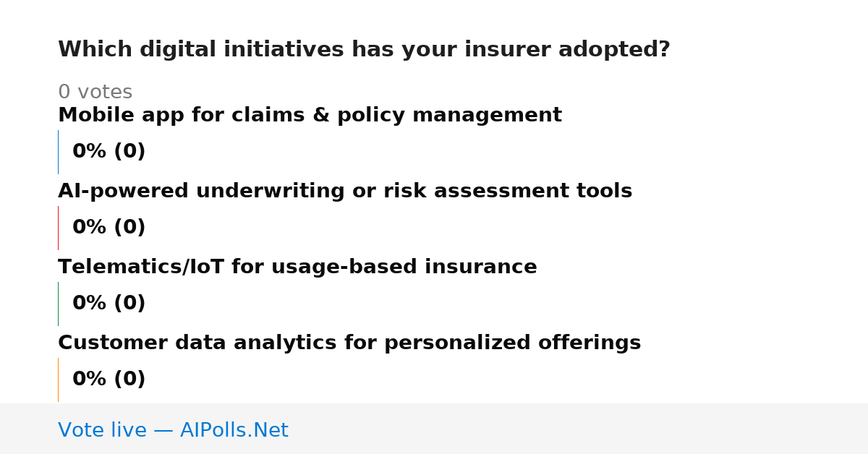Click the 0% (0) result for AI-powered underwriting

(109, 228)
